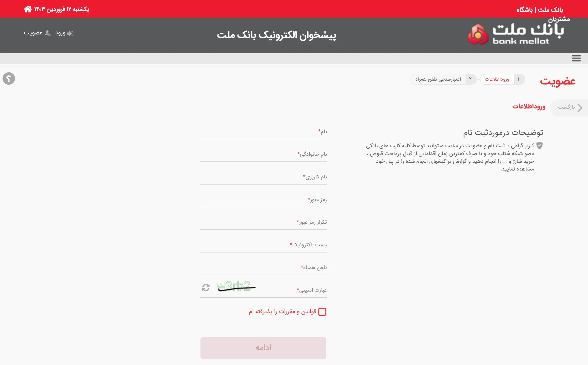This screenshot has height=365, width=588.
Task: Click the تلفن همراه mobile field
Action: click(263, 268)
